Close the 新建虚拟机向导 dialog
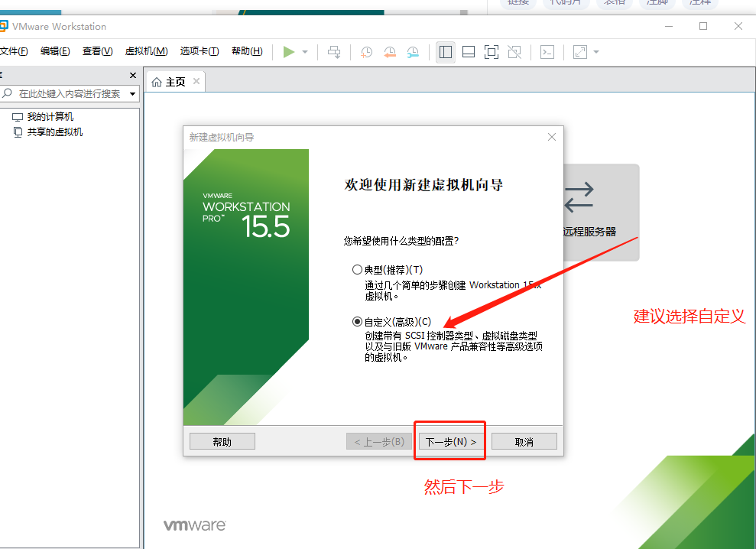Screen dimensions: 756x549 coord(552,137)
